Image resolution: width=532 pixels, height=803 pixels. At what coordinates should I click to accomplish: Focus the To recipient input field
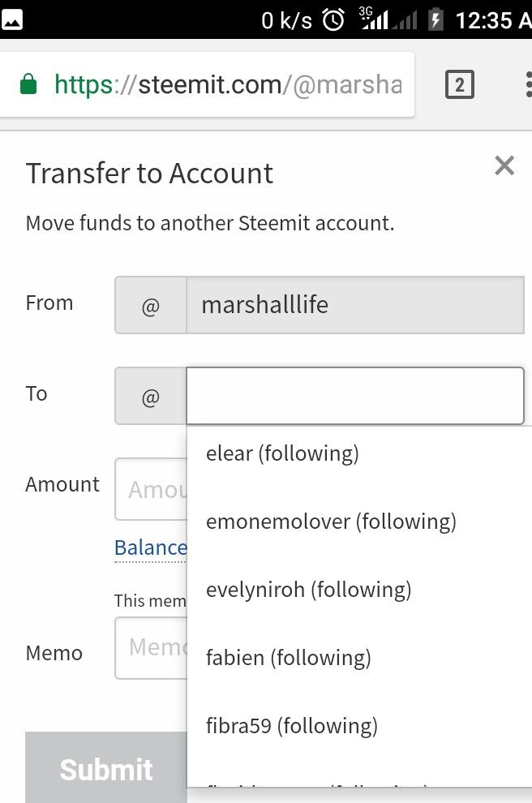(x=354, y=396)
